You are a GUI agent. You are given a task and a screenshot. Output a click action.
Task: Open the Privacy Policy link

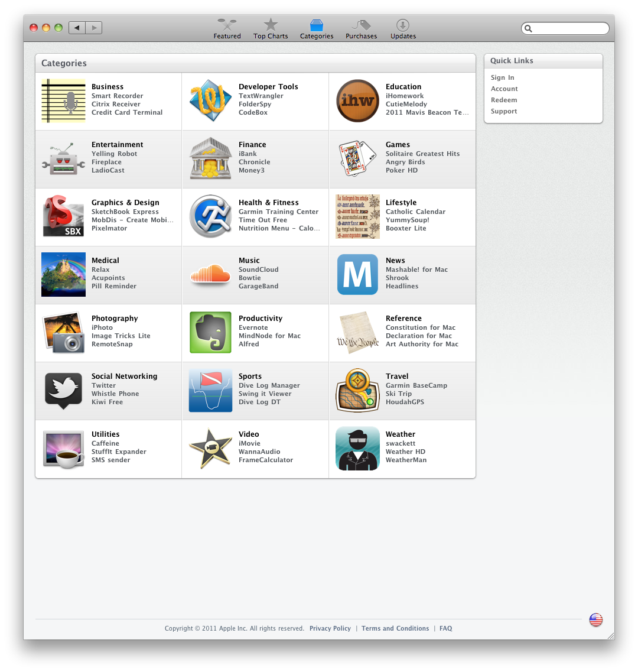click(330, 628)
